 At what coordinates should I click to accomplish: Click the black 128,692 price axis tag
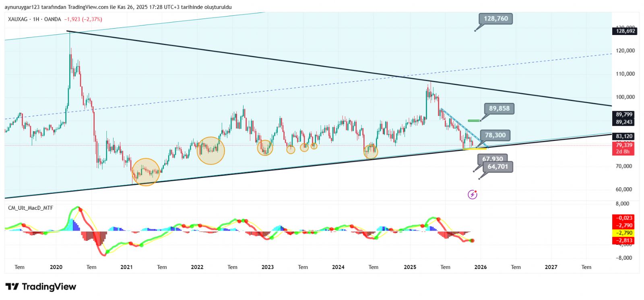[625, 31]
